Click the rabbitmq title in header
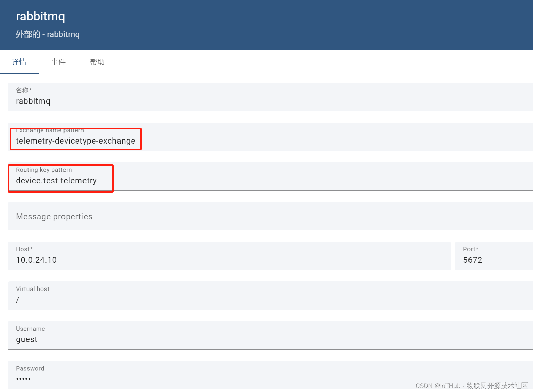The width and height of the screenshot is (533, 392). pyautogui.click(x=40, y=16)
